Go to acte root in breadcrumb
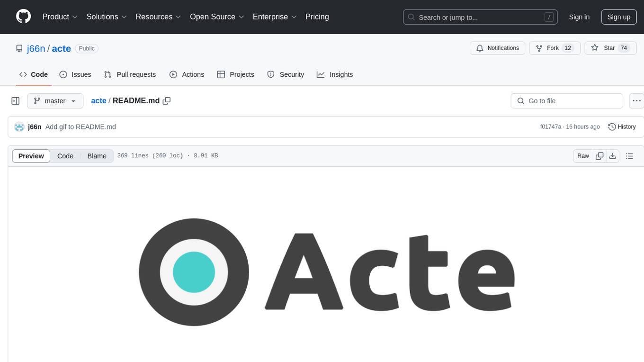This screenshot has width=644, height=362. (x=98, y=100)
